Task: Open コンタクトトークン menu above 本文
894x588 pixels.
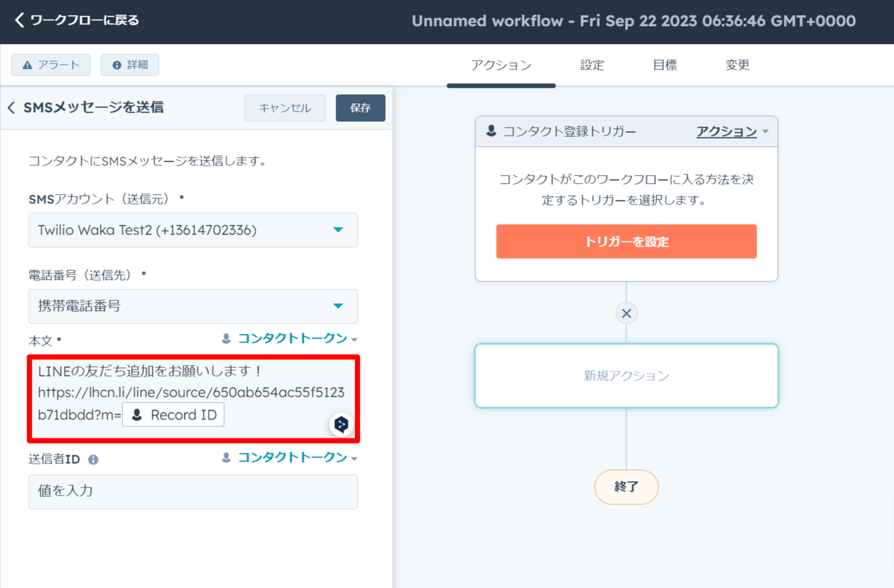Action: click(290, 338)
